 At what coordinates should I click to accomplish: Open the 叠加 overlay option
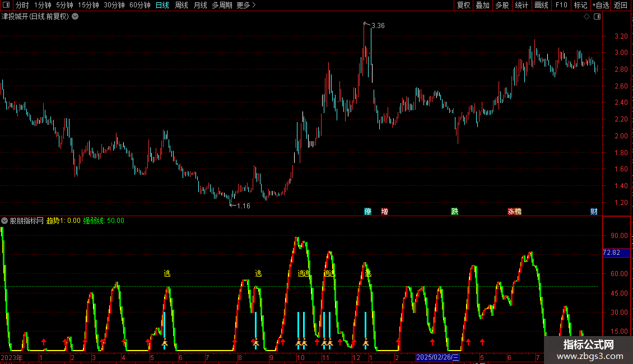[482, 5]
